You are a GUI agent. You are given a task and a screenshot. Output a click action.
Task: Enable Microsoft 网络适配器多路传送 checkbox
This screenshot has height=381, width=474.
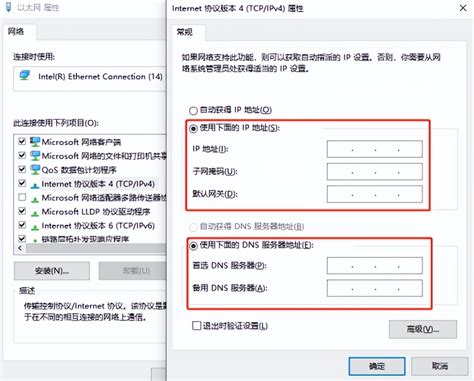[x=22, y=197]
